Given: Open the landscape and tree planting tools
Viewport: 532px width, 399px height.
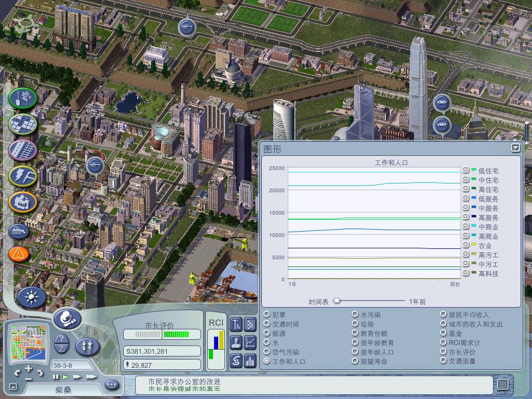Looking at the screenshot, I should [x=23, y=98].
